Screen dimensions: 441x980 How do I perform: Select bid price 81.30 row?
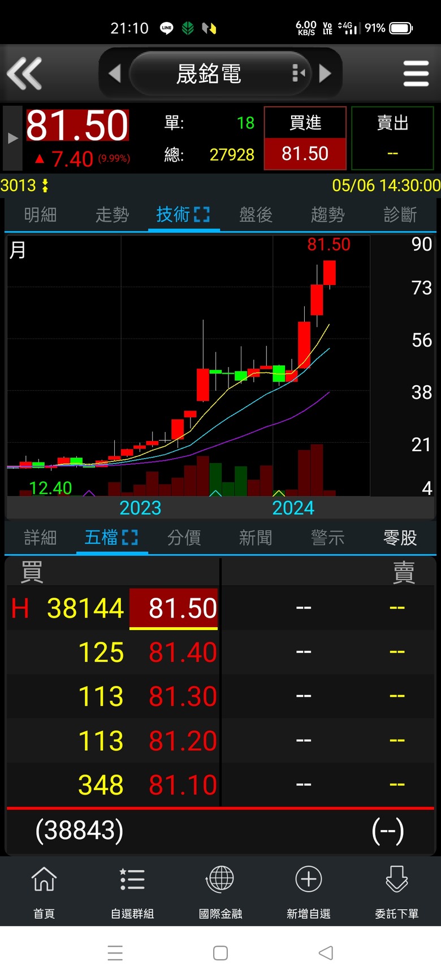point(183,697)
